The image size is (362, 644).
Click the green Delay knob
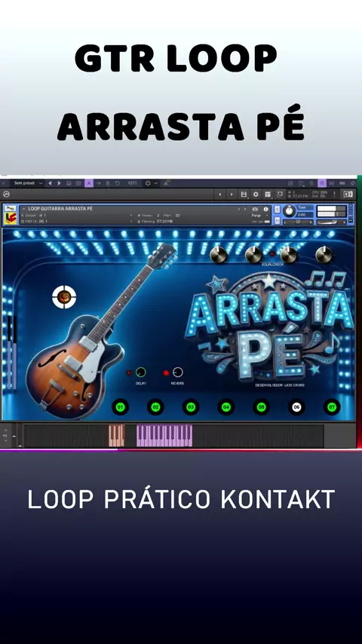141,372
